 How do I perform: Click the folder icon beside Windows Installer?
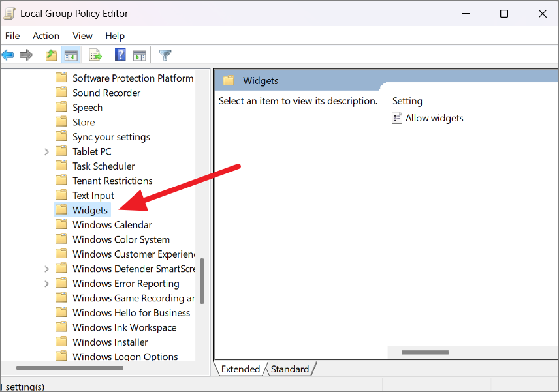coord(61,342)
